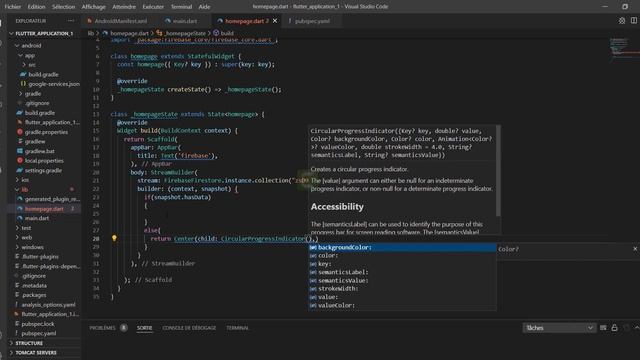
Task: Select homepage.dart in explorer
Action: pos(44,209)
